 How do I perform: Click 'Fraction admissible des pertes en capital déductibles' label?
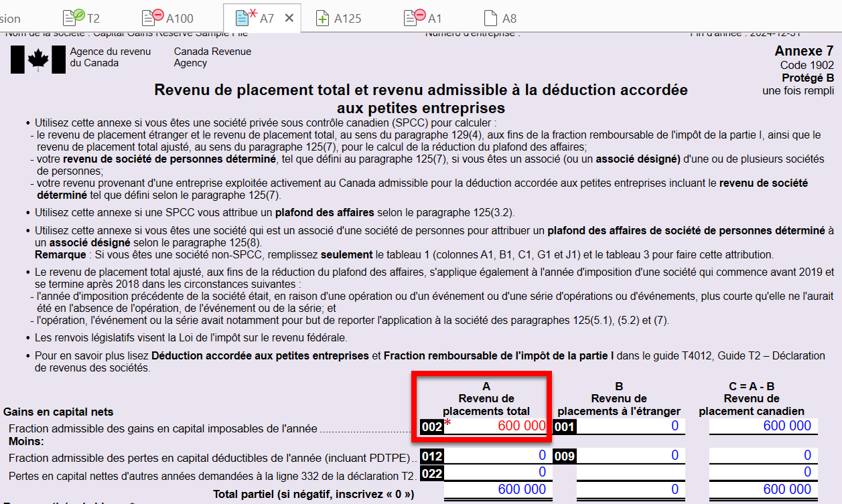coord(209,458)
